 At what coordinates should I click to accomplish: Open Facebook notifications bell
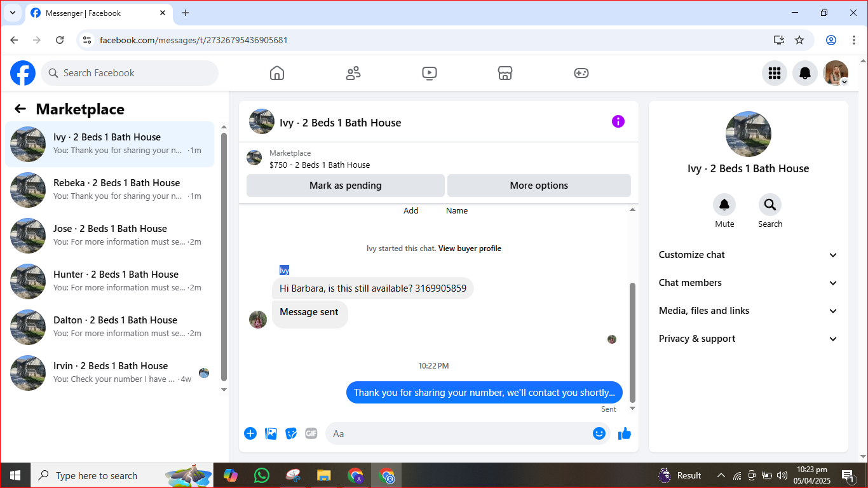coord(805,73)
